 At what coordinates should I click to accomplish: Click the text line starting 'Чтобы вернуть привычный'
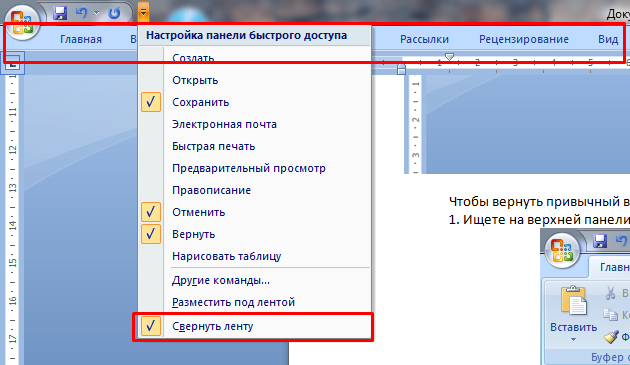point(539,201)
